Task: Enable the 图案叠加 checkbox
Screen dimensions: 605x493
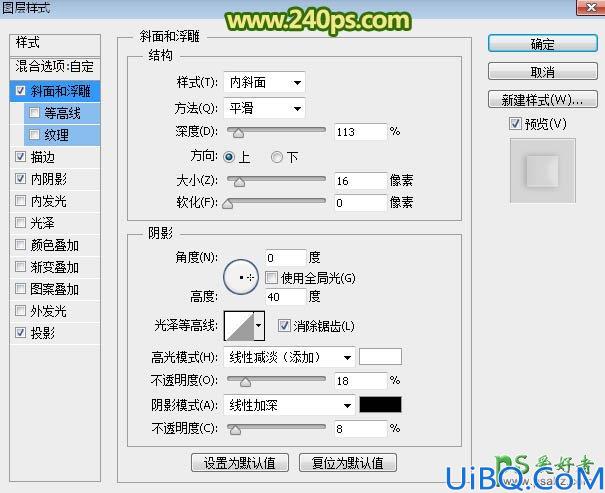Action: point(20,289)
